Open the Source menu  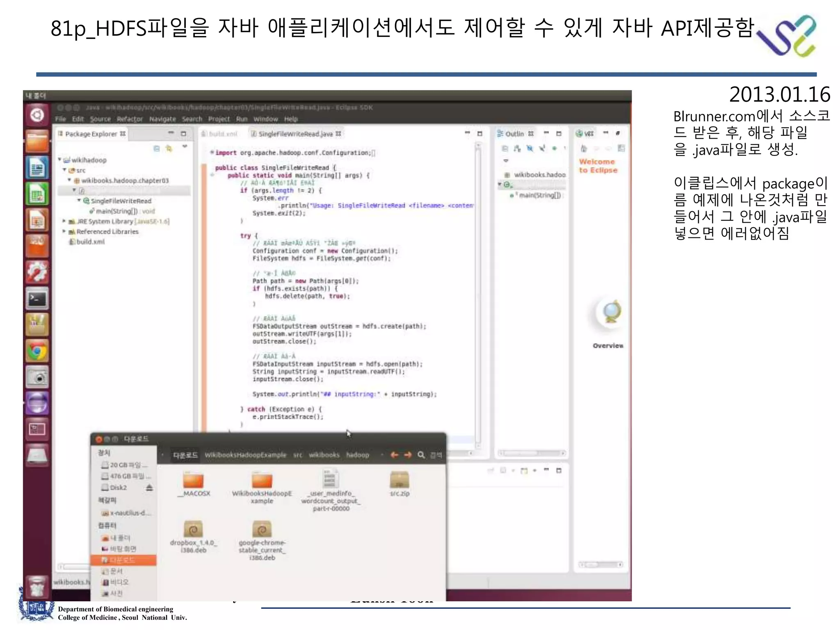[100, 119]
